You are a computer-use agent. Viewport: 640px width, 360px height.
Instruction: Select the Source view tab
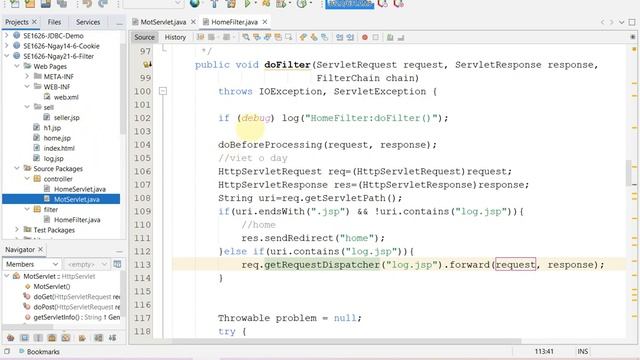click(144, 37)
